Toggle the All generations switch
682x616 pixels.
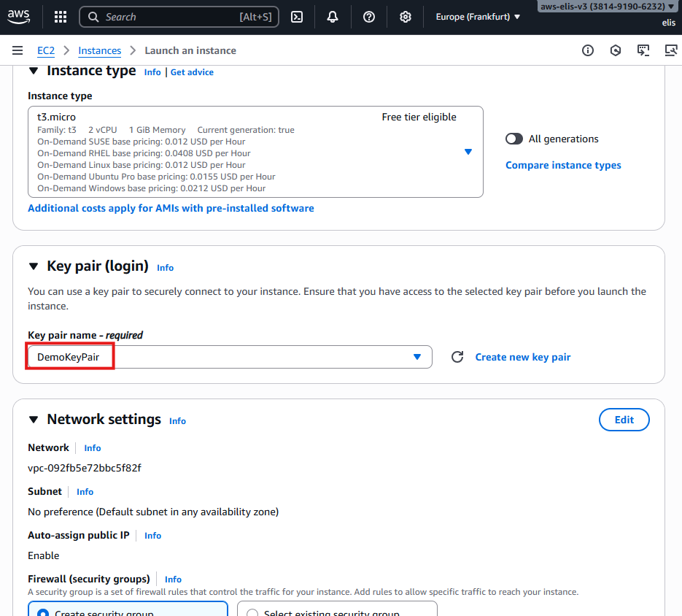pyautogui.click(x=514, y=139)
